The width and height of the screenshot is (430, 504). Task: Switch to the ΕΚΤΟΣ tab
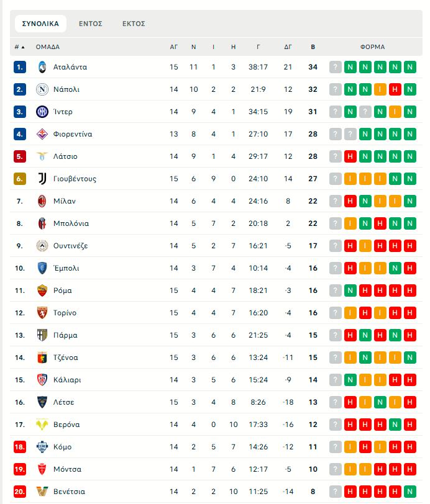point(134,24)
